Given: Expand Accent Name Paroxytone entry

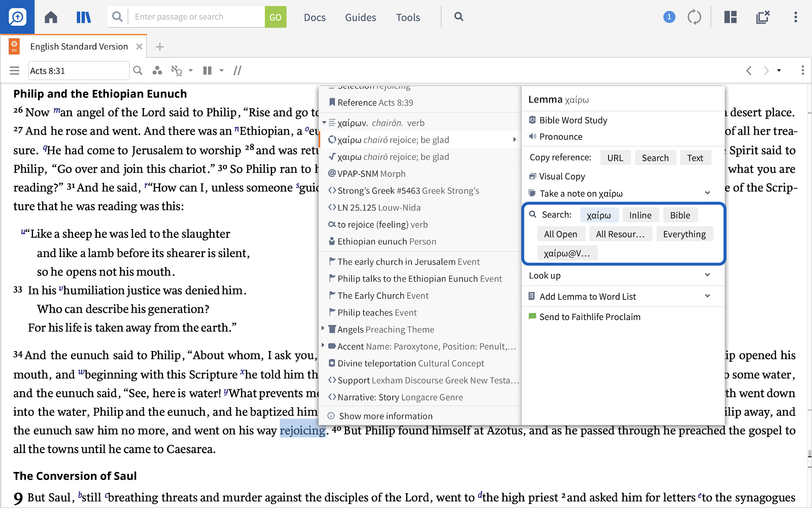Looking at the screenshot, I should (x=323, y=345).
